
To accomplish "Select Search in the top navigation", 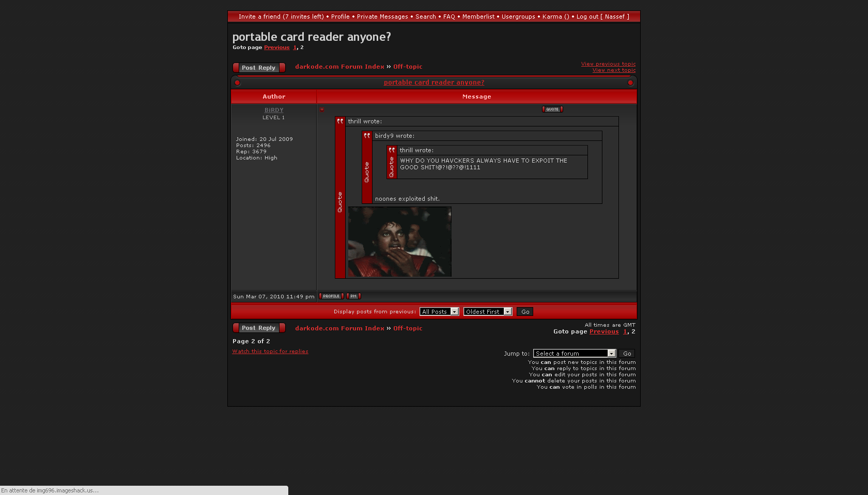I will (x=425, y=17).
